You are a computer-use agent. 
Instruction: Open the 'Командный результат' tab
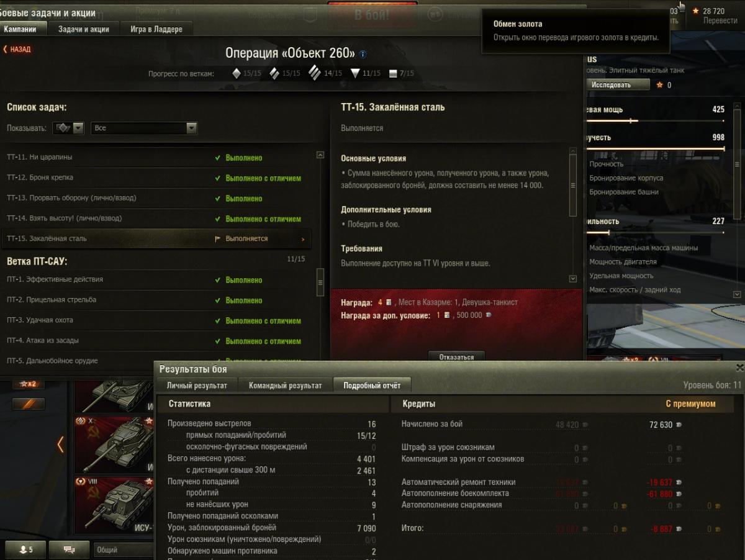(x=285, y=386)
